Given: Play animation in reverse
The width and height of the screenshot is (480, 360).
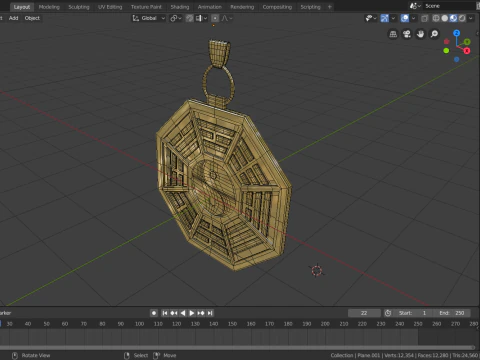Looking at the screenshot, I should 183,313.
